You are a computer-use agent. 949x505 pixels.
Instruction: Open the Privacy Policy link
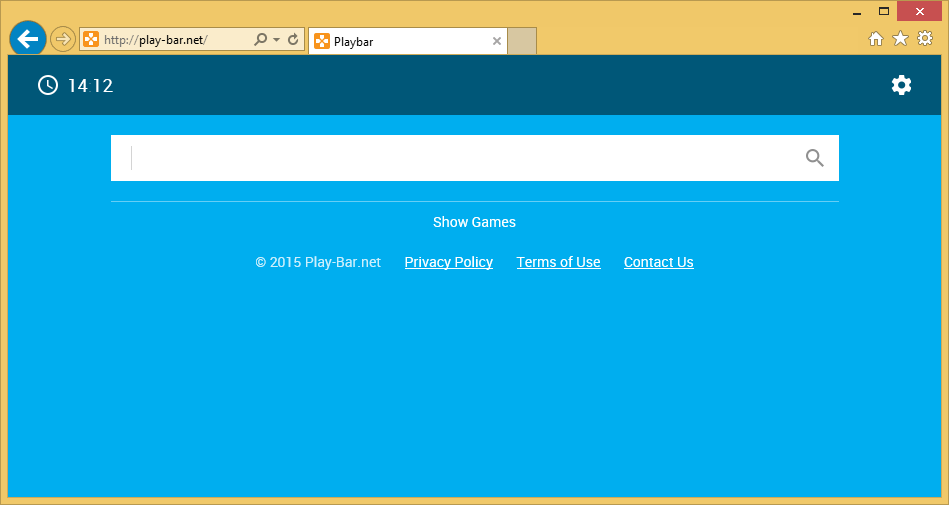(x=448, y=262)
